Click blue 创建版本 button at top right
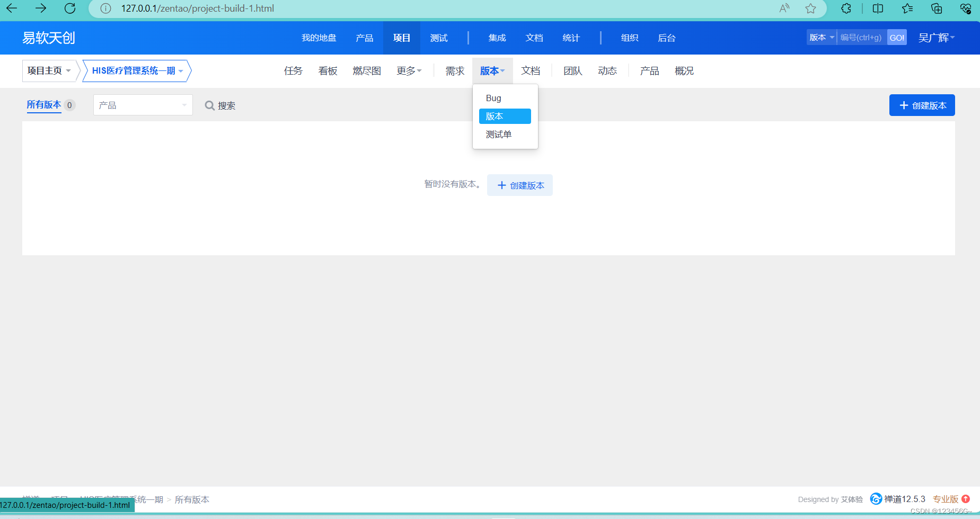This screenshot has width=980, height=519. click(922, 105)
